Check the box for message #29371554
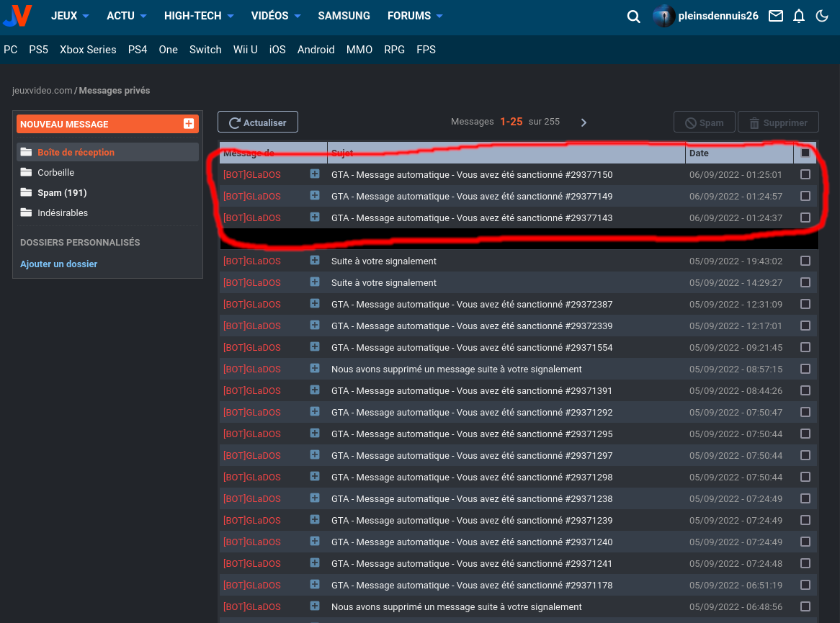The width and height of the screenshot is (840, 623). 805,346
